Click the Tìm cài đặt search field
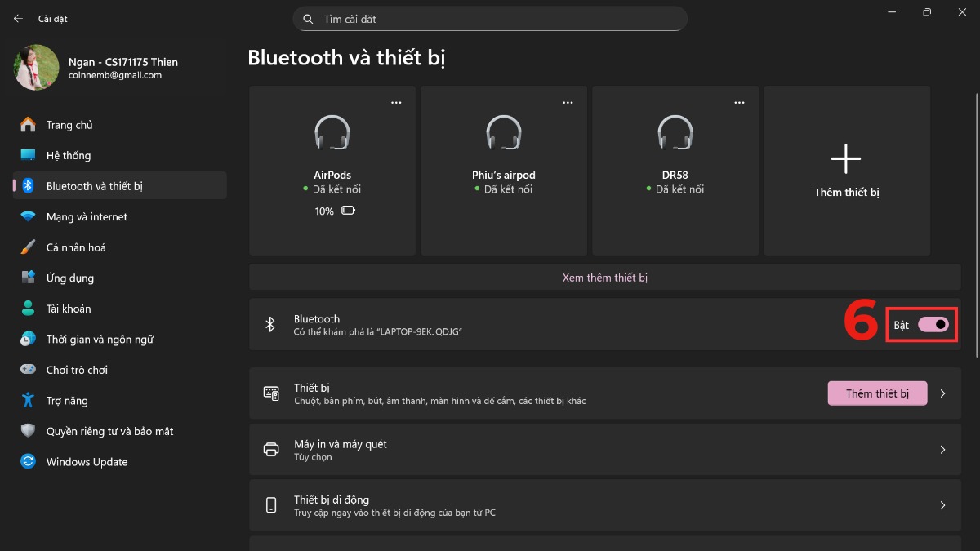Image resolution: width=980 pixels, height=551 pixels. [490, 18]
